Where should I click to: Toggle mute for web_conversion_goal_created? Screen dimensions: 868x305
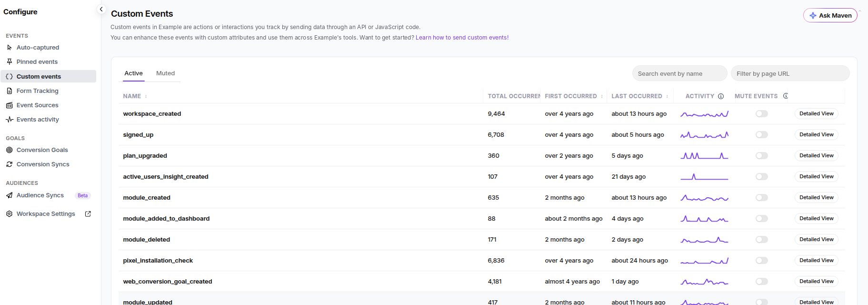(762, 282)
